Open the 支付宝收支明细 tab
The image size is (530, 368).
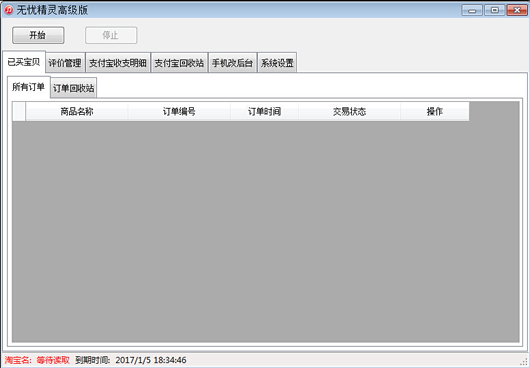(118, 63)
